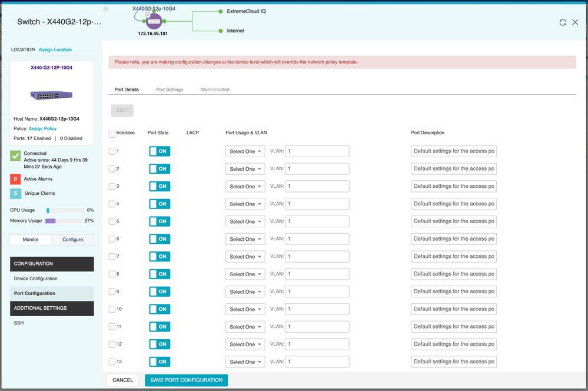
Task: Select the Monitor tab in sidebar
Action: click(x=31, y=240)
